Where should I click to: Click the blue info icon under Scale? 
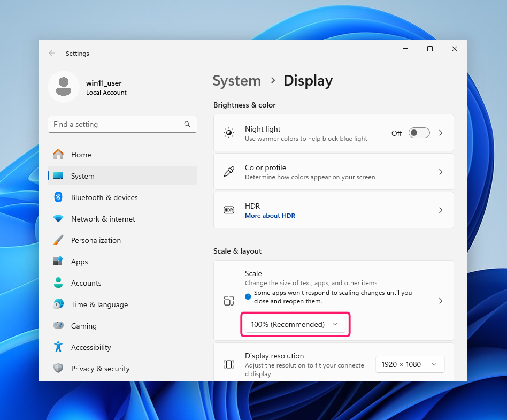click(248, 296)
